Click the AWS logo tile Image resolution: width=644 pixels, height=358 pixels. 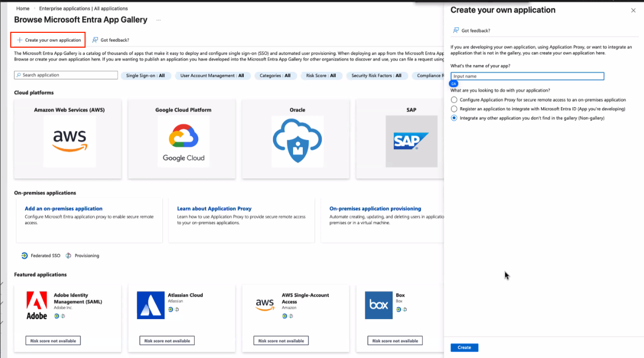70,141
